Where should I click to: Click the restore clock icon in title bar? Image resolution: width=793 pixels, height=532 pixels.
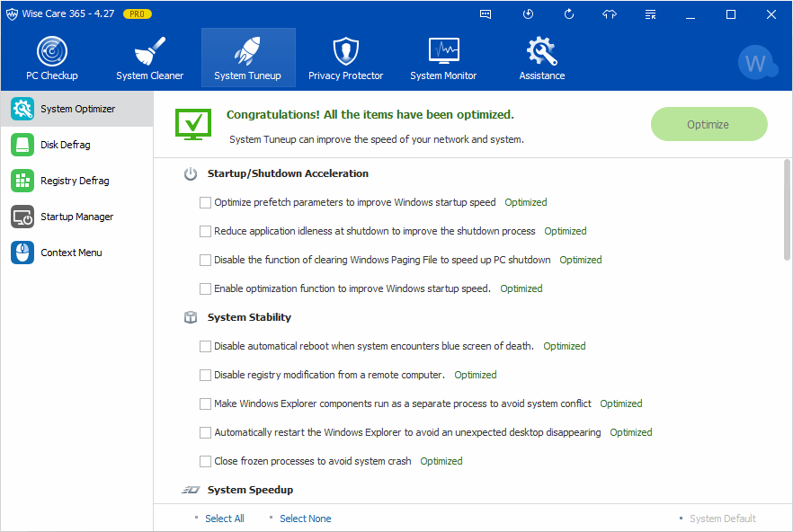(528, 14)
